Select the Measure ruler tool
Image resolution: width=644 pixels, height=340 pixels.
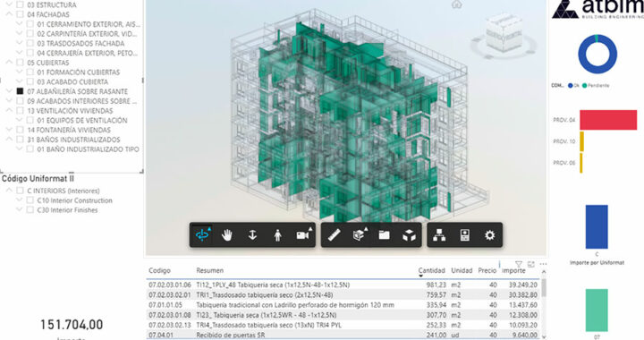[335, 235]
